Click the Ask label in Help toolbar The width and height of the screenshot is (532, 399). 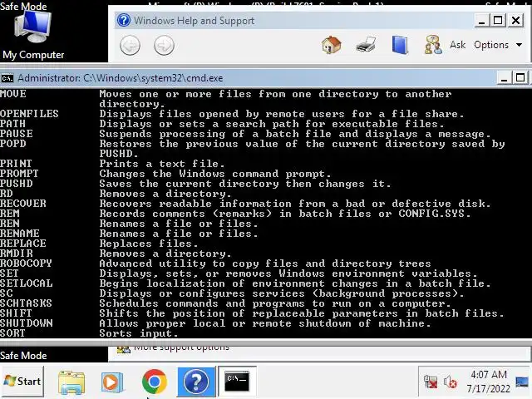458,45
